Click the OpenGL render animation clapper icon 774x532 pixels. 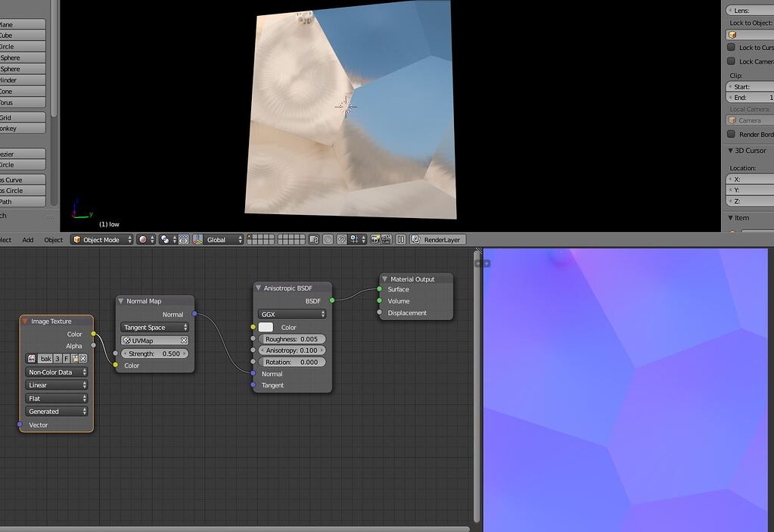click(x=387, y=239)
